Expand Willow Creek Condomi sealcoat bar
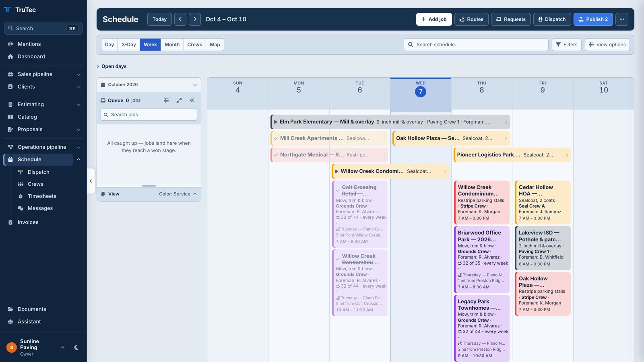 337,171
